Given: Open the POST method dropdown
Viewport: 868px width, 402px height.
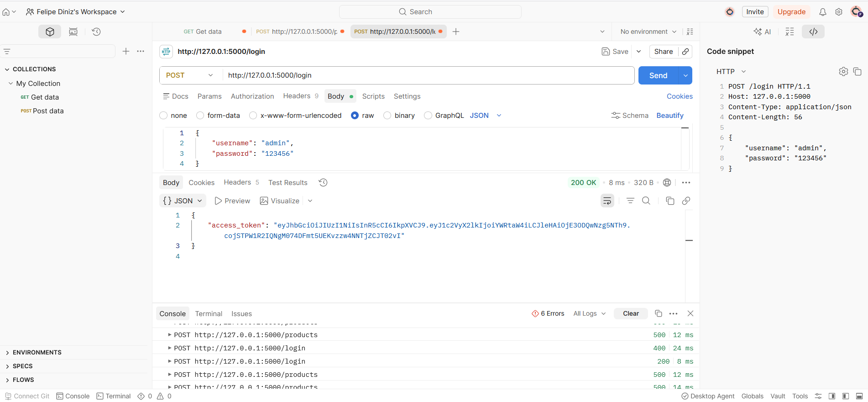Looking at the screenshot, I should [x=190, y=75].
